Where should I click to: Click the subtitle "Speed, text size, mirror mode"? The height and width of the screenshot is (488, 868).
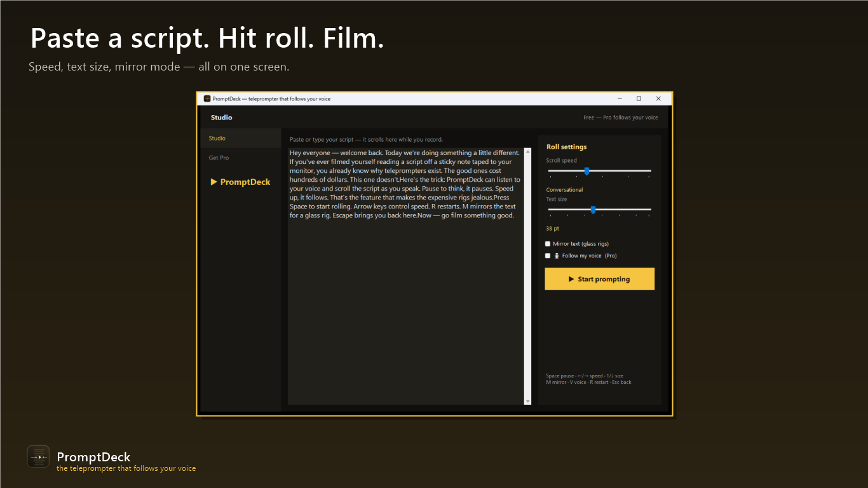point(159,67)
